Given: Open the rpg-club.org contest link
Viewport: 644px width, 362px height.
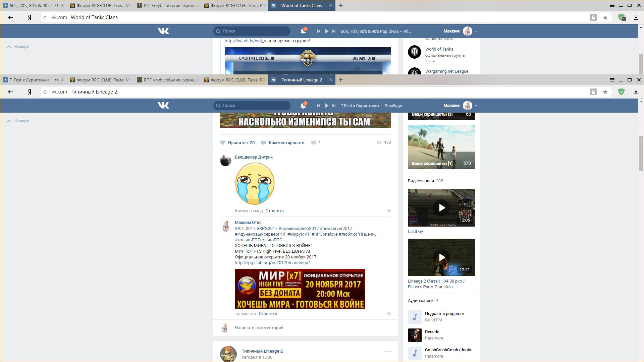Looking at the screenshot, I should [x=273, y=263].
